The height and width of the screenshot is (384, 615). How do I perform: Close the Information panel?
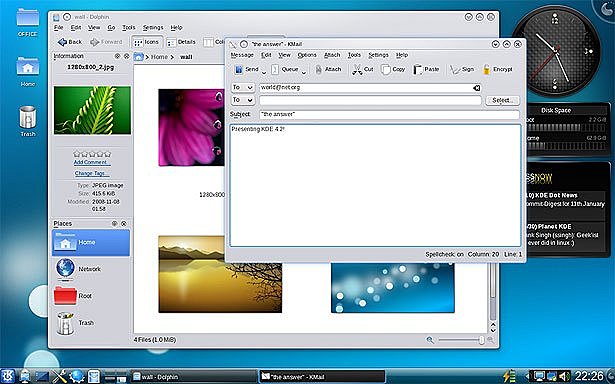point(126,56)
